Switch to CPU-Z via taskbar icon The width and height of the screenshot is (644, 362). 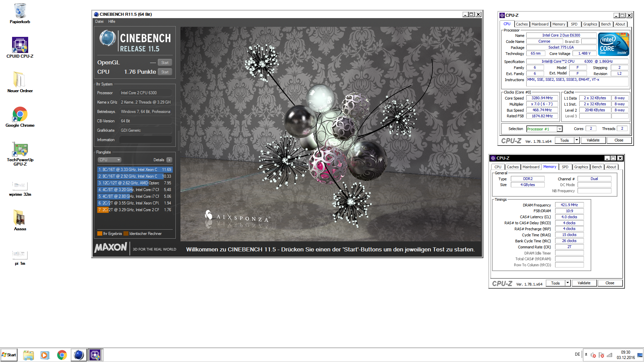coord(95,355)
